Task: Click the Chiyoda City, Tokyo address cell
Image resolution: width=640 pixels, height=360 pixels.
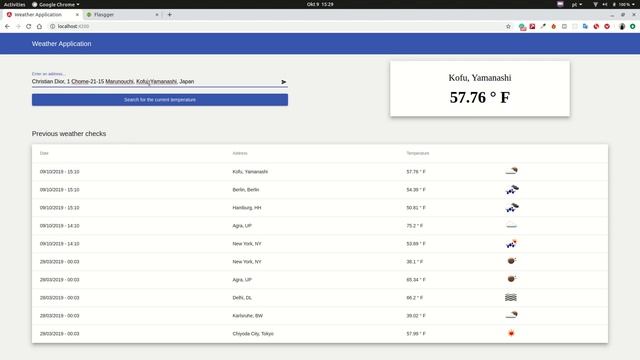Action: 253,334
